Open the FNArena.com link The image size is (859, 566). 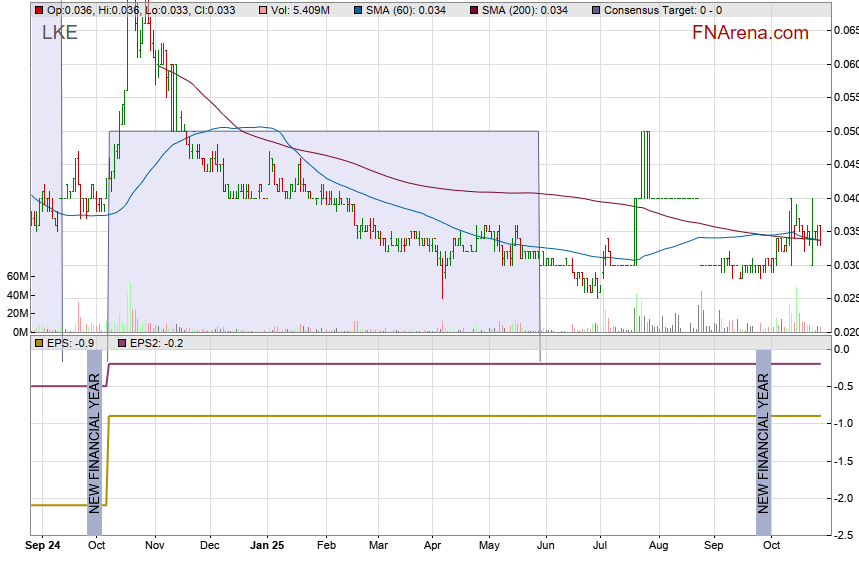[x=750, y=33]
